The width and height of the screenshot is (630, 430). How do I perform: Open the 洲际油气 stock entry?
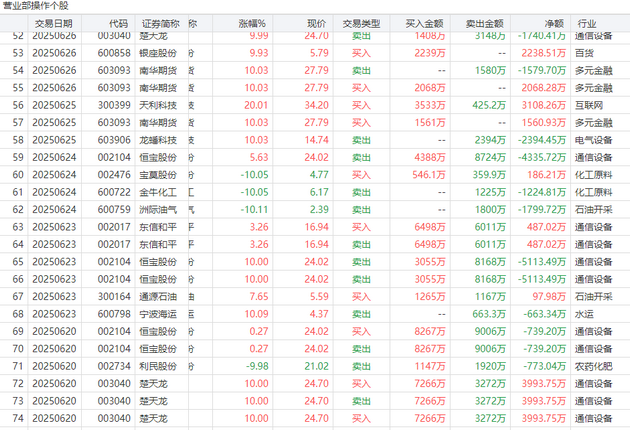(x=158, y=209)
